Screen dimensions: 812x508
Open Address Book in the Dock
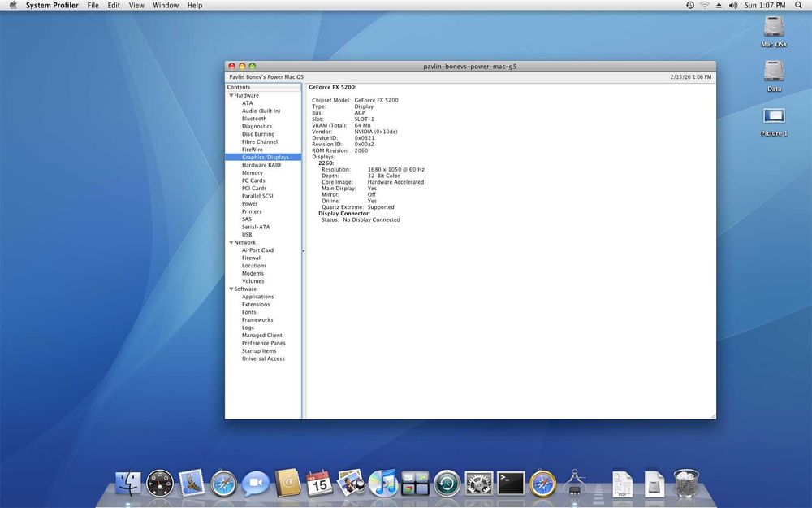tap(287, 483)
